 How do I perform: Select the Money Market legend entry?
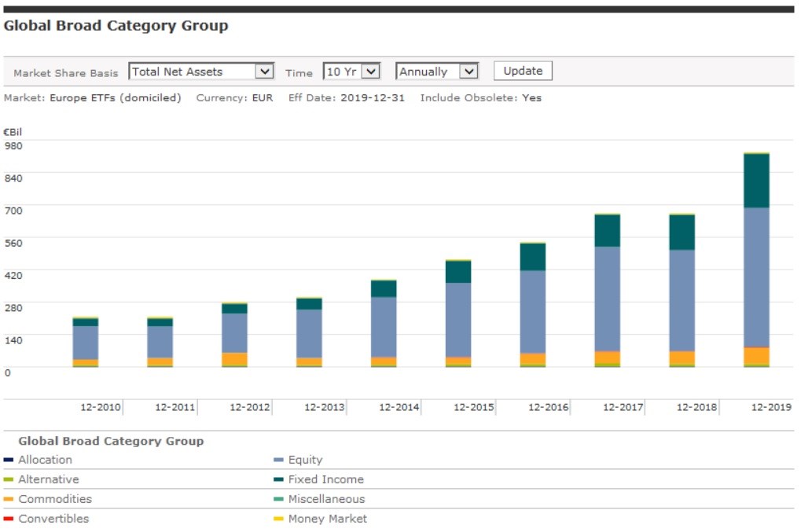click(x=327, y=519)
